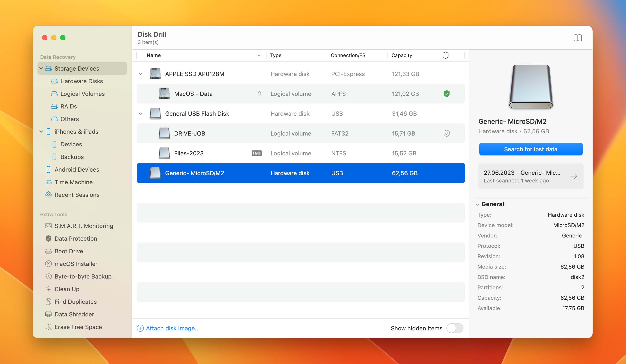Viewport: 626px width, 364px height.
Task: Open Time Machine section
Action: point(74,182)
